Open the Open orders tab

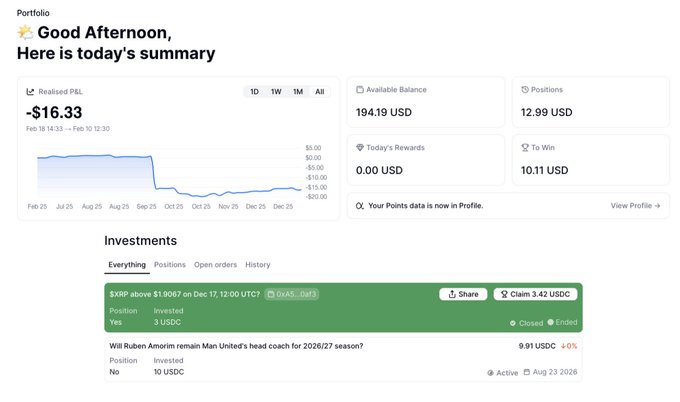click(215, 265)
